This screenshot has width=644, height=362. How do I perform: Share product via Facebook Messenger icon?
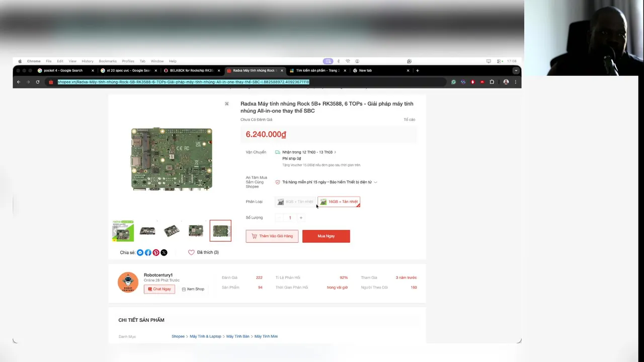click(x=140, y=252)
